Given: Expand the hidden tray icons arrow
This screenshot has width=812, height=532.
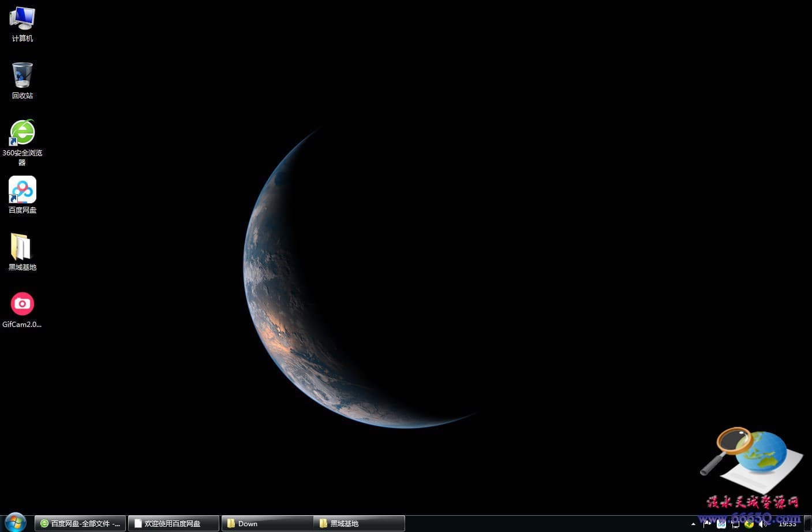Looking at the screenshot, I should point(693,524).
